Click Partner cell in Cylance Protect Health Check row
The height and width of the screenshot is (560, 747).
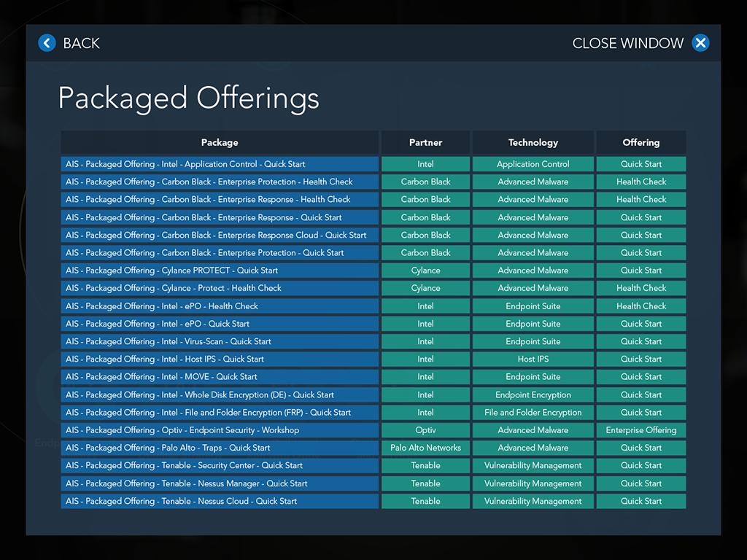point(425,288)
